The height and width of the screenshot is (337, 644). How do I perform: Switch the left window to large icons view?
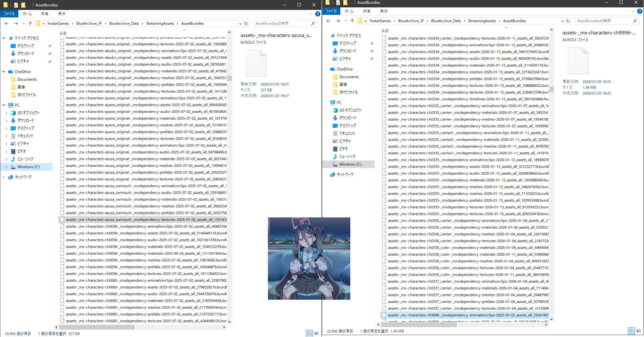[x=317, y=333]
